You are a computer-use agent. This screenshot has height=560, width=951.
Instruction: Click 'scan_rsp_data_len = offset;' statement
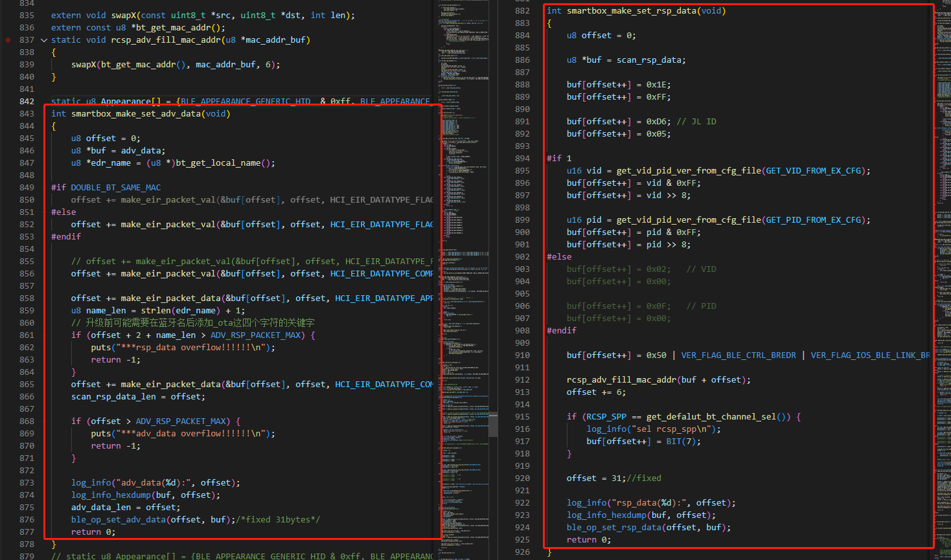tap(138, 397)
